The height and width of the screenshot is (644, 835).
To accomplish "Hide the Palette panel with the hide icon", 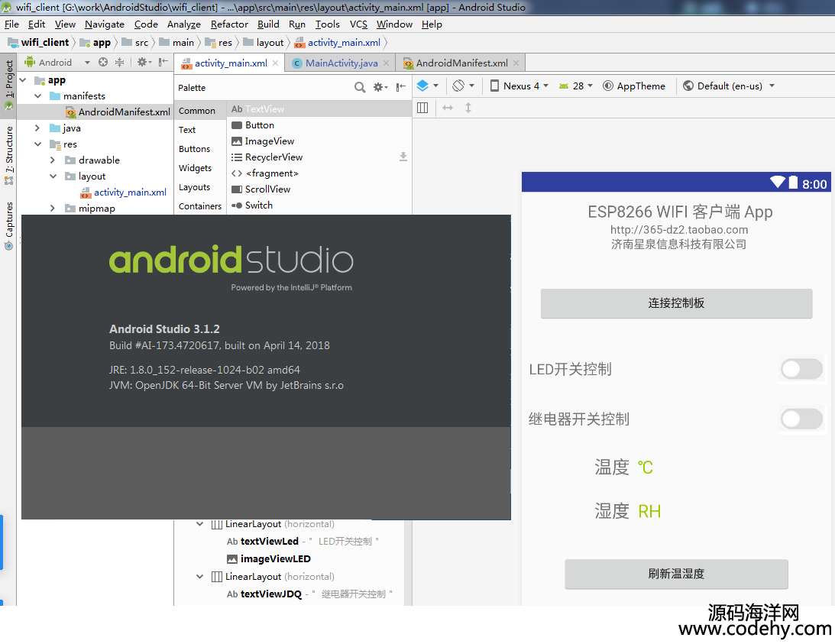I will coord(401,87).
